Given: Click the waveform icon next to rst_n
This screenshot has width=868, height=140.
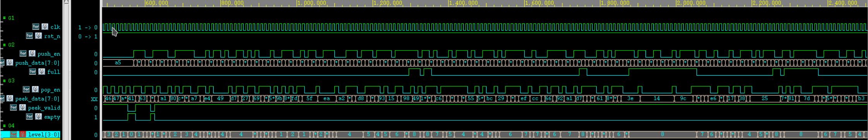Looking at the screenshot, I should click(38, 36).
